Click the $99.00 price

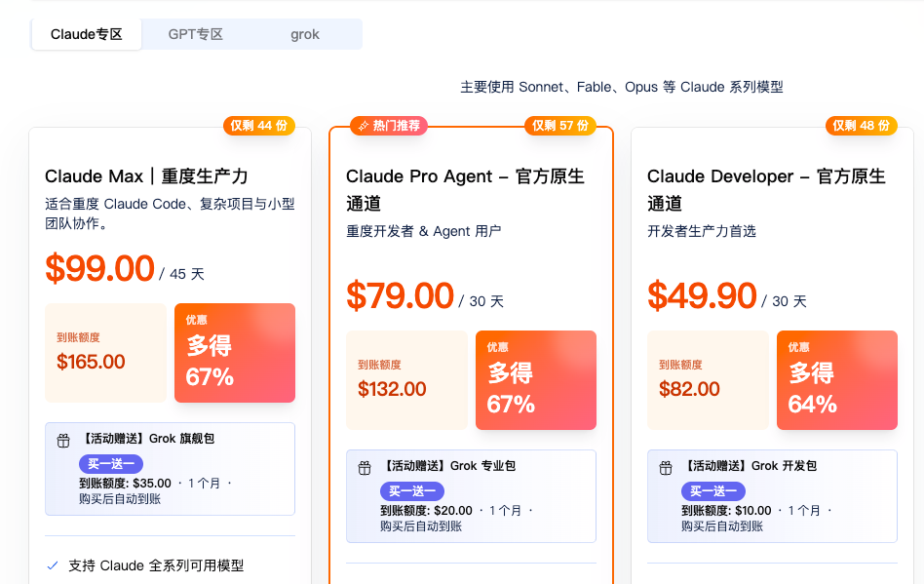(99, 269)
